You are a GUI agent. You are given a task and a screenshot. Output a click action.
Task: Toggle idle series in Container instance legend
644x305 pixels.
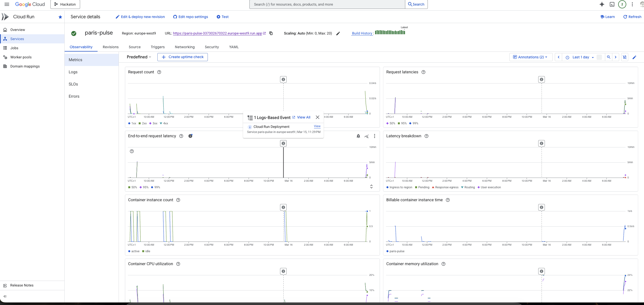click(x=146, y=251)
